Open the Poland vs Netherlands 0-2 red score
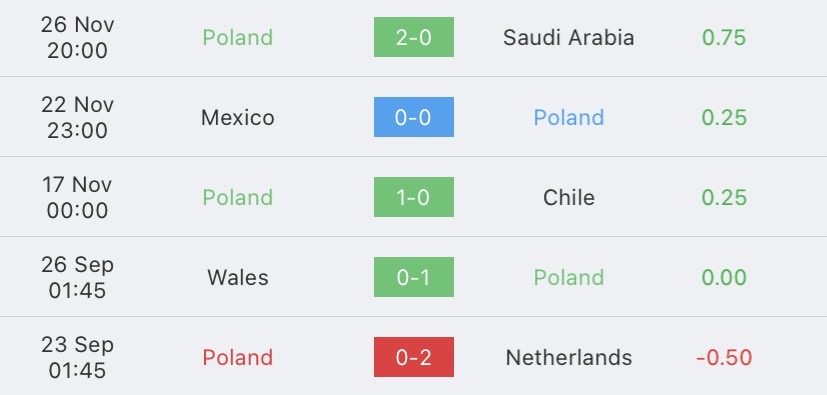 (414, 357)
